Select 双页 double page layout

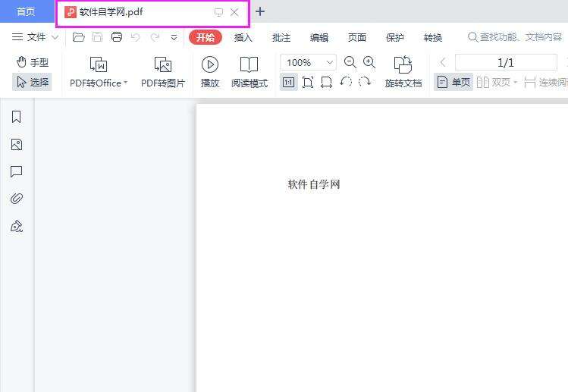[494, 82]
